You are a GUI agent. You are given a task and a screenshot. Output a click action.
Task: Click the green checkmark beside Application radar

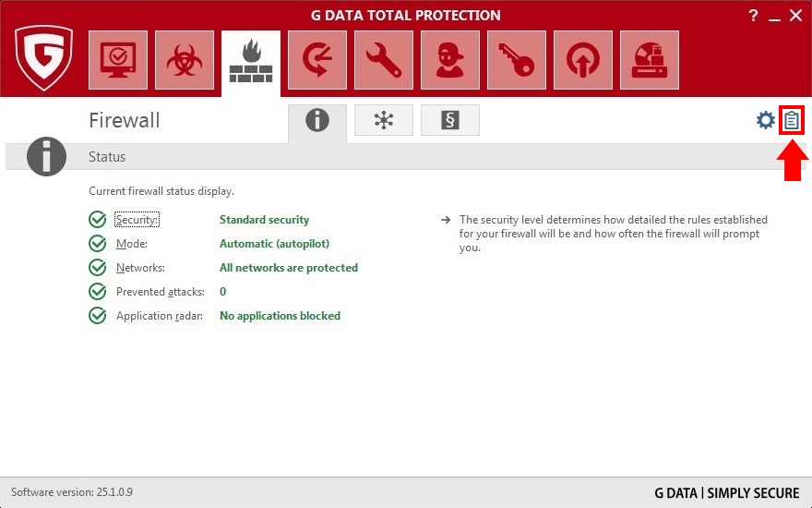98,315
